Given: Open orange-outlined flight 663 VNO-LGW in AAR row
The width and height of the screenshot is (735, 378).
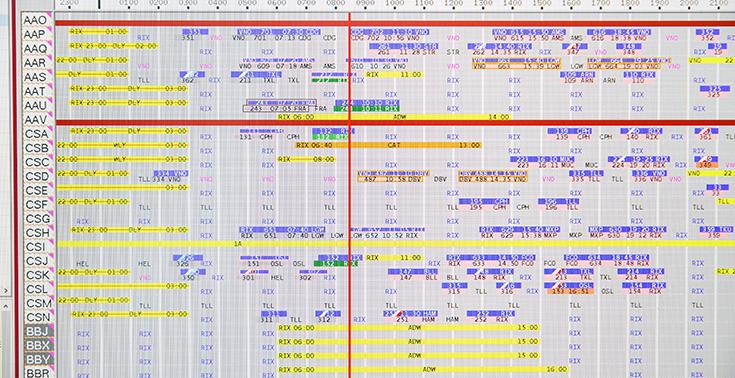Looking at the screenshot, I should (517, 63).
